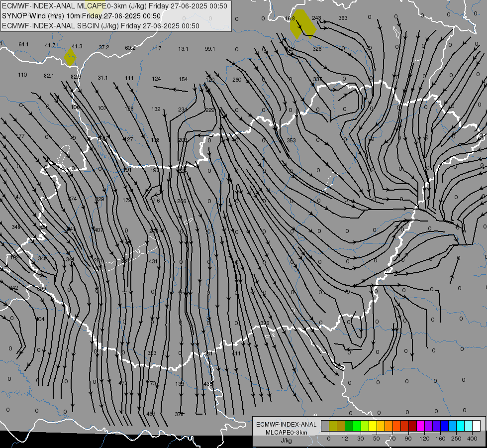Click the map value 64.1
The height and width of the screenshot is (448, 487).
[23, 44]
